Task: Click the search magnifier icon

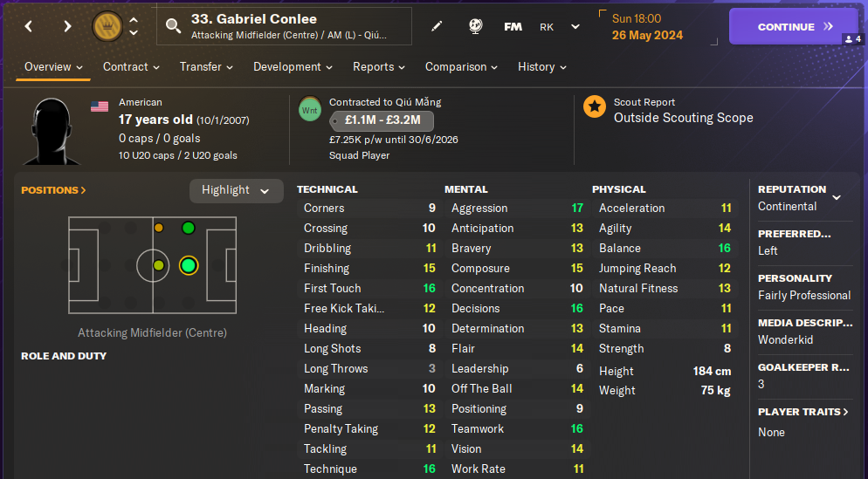Action: pyautogui.click(x=173, y=26)
